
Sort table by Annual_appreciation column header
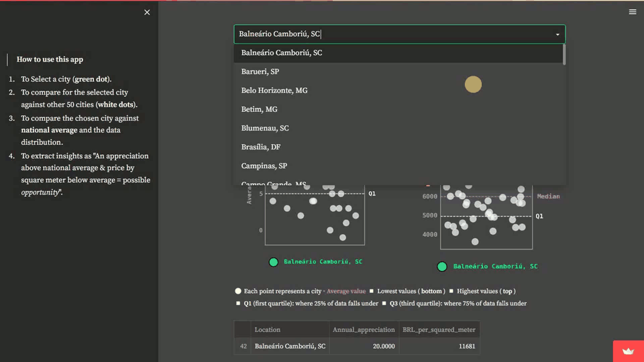click(364, 330)
